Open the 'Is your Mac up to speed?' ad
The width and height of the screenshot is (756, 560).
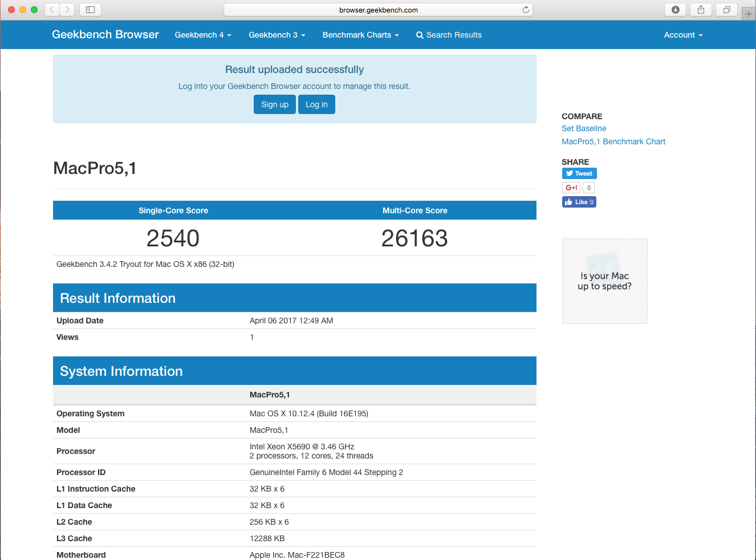[605, 281]
